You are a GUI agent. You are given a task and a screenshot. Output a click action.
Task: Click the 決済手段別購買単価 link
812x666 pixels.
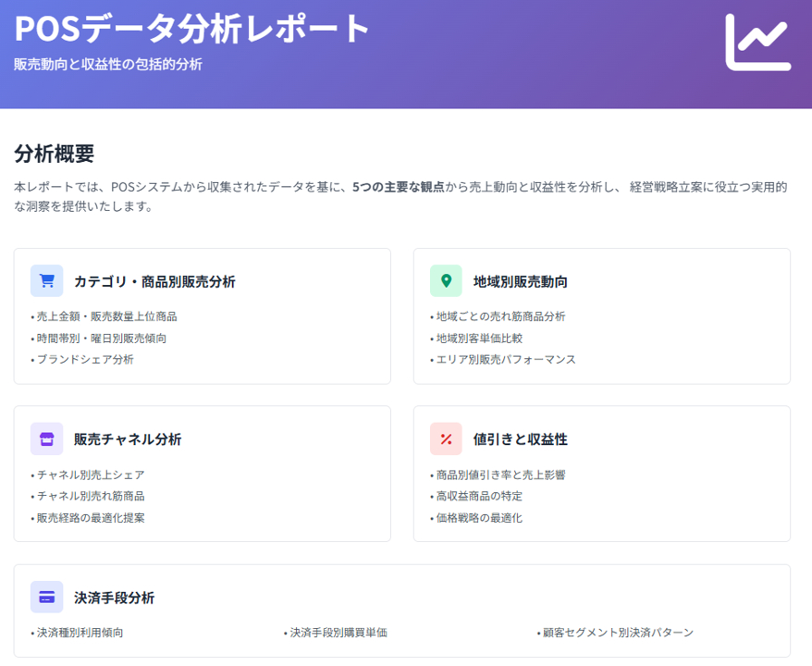pos(337,633)
